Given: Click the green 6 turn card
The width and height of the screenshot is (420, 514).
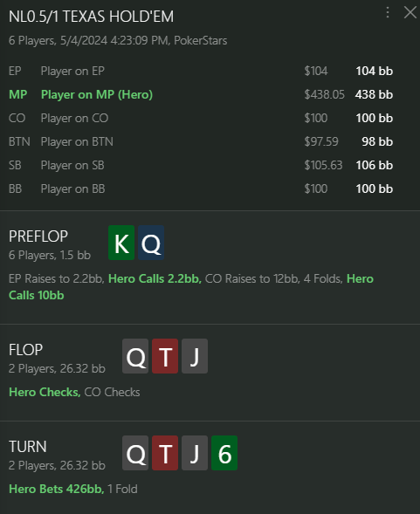Looking at the screenshot, I should click(224, 453).
